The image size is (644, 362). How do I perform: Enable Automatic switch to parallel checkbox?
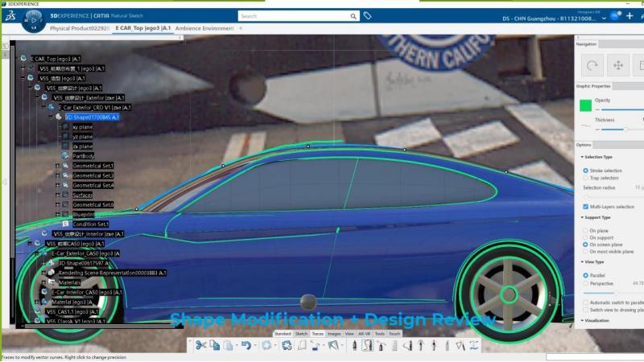(585, 302)
